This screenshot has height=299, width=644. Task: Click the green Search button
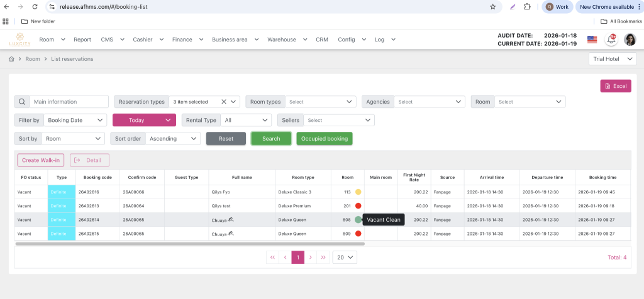click(x=271, y=139)
